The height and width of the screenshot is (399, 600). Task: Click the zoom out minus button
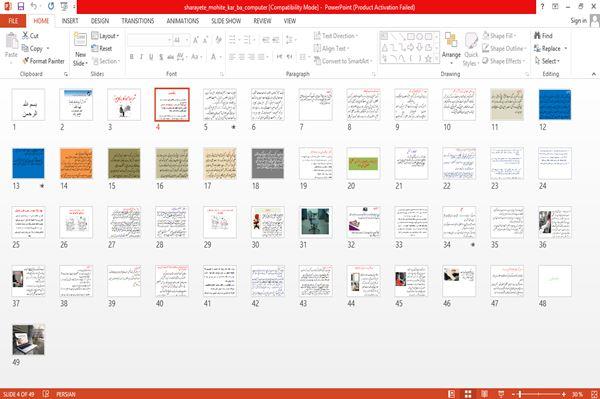514,394
